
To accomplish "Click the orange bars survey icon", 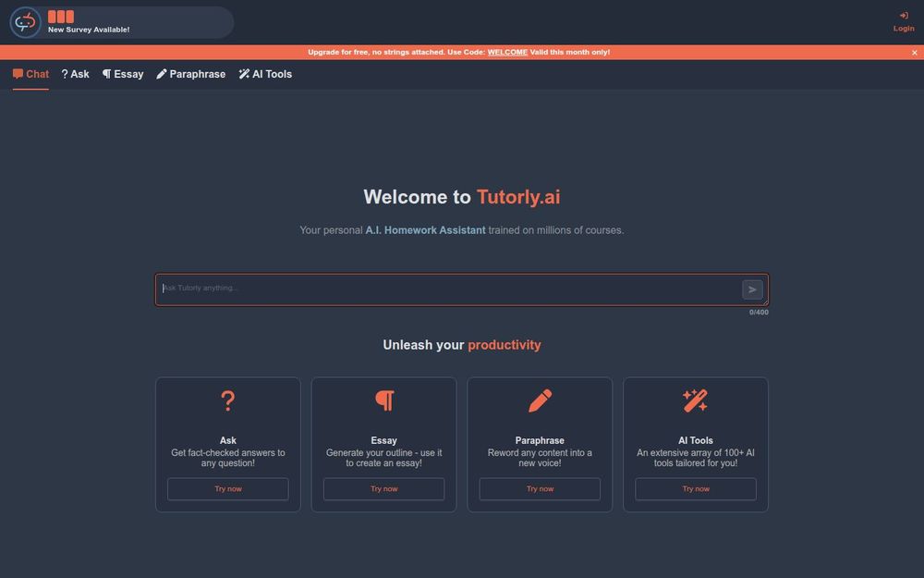I will (x=61, y=17).
